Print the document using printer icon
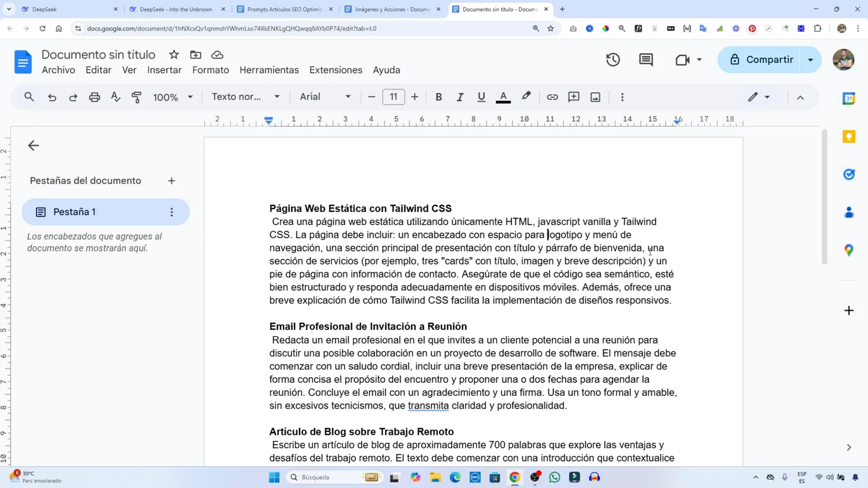The width and height of the screenshot is (868, 488). coord(94,97)
